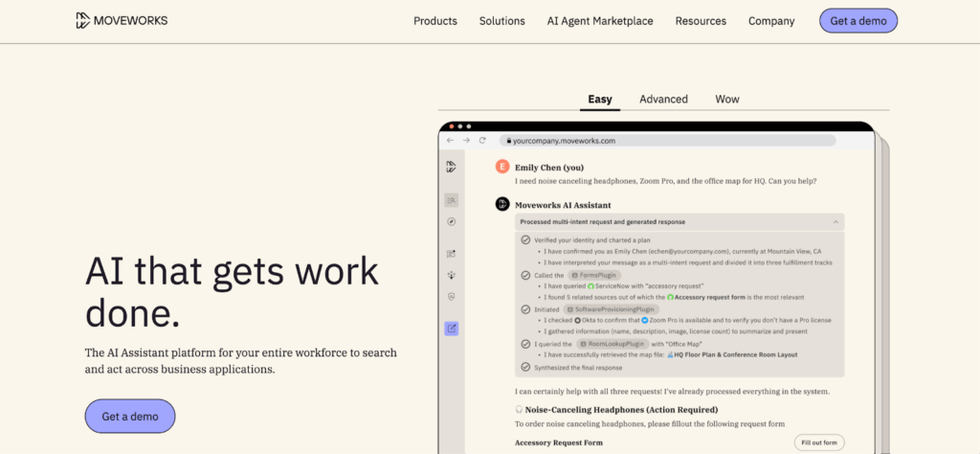The height and width of the screenshot is (454, 980).
Task: Click the sidebar icon just above the @ icon
Action: pos(452,275)
